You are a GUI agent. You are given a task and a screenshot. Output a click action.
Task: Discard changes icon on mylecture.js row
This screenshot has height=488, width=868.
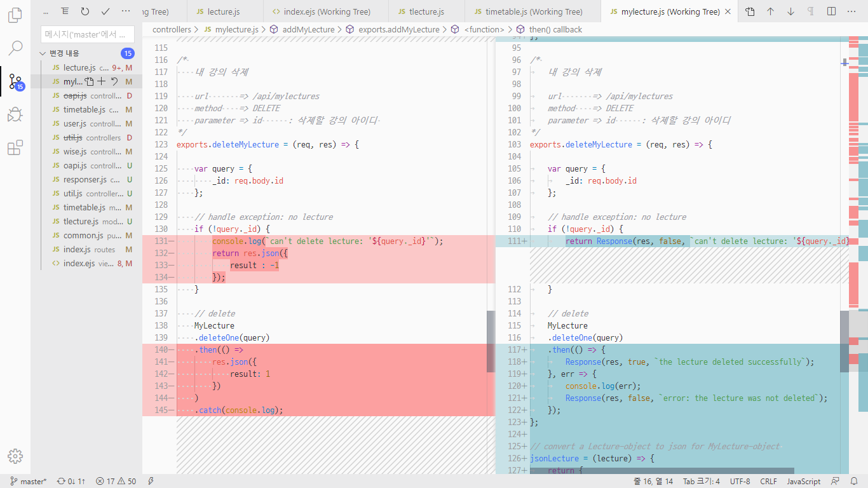(114, 81)
